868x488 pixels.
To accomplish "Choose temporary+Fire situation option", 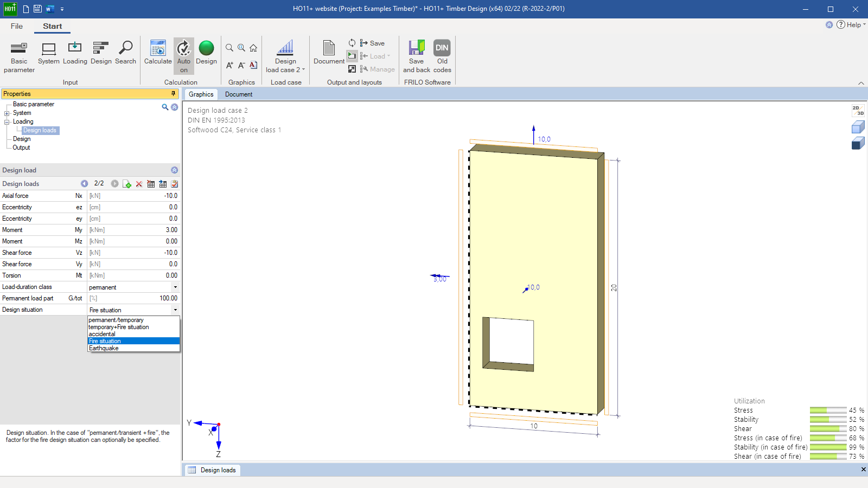I will click(x=133, y=327).
